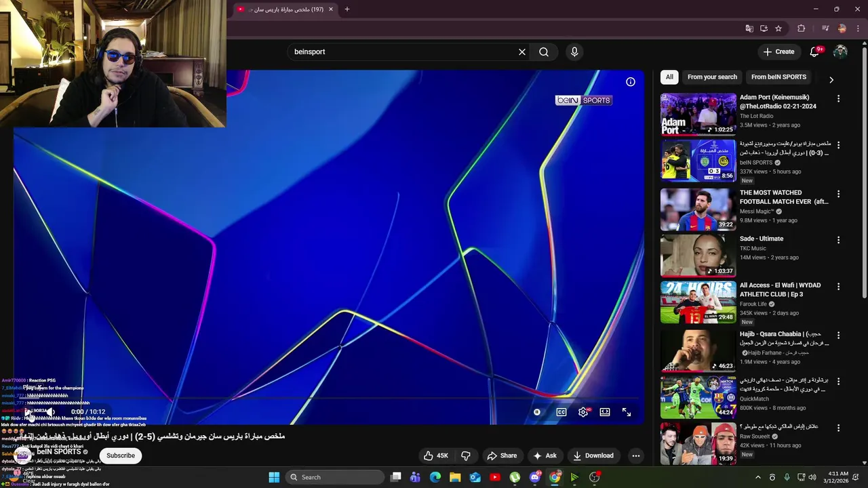Subscribe to beIN SPORTS channel
The height and width of the screenshot is (488, 868).
coord(121,455)
